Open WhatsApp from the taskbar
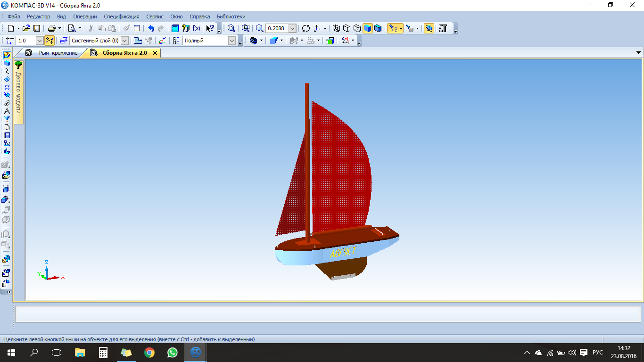The height and width of the screenshot is (362, 644). [173, 352]
